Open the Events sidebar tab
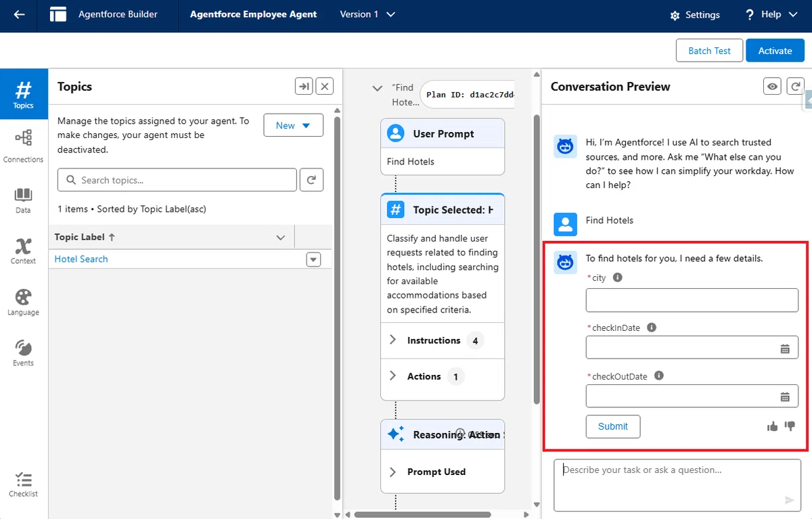The image size is (812, 519). [23, 353]
